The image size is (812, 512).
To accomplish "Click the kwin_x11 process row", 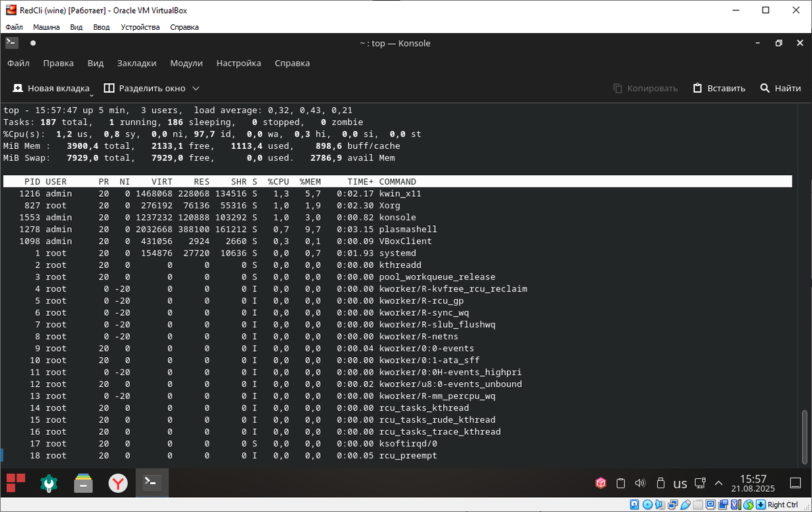I will click(397, 193).
